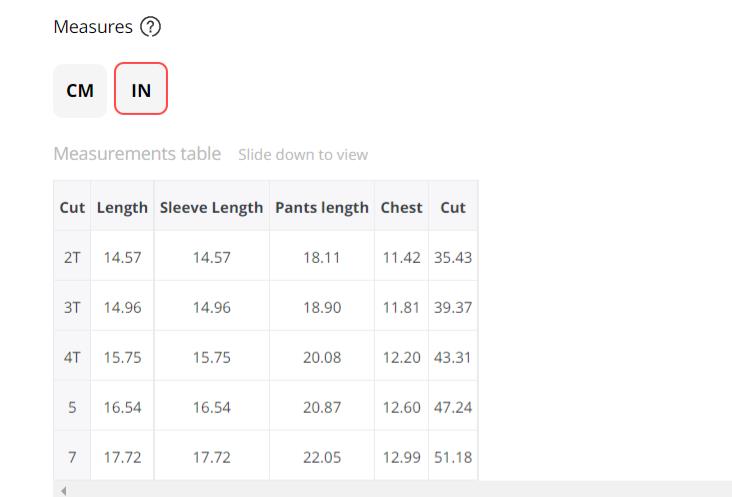The width and height of the screenshot is (732, 497).
Task: Click the Measurements table heading
Action: click(x=137, y=154)
